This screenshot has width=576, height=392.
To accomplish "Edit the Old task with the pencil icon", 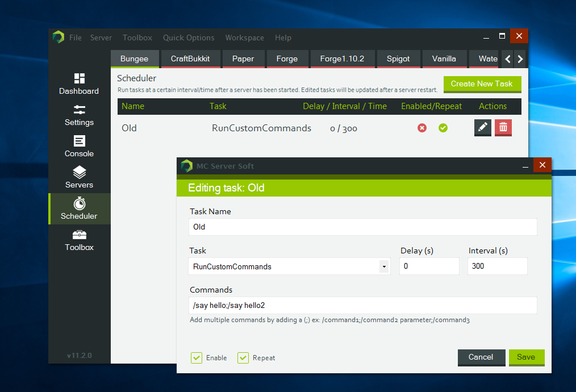I will tap(482, 127).
